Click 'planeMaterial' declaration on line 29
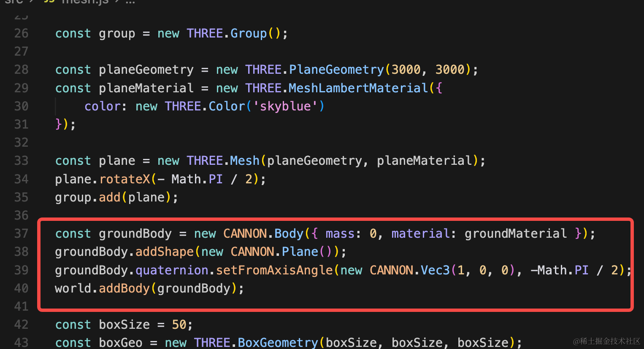644x349 pixels. (x=146, y=88)
